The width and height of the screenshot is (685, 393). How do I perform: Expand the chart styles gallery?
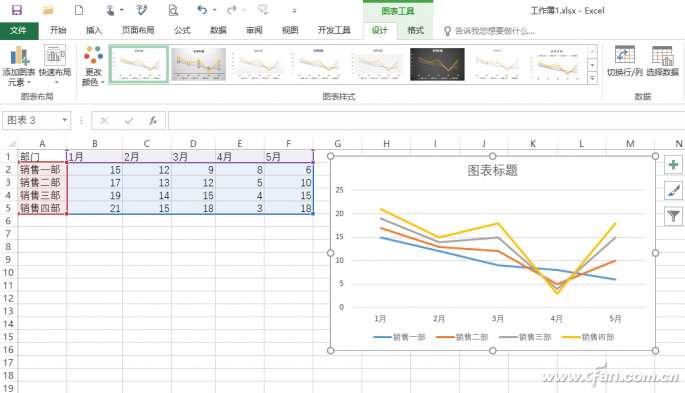coord(592,79)
